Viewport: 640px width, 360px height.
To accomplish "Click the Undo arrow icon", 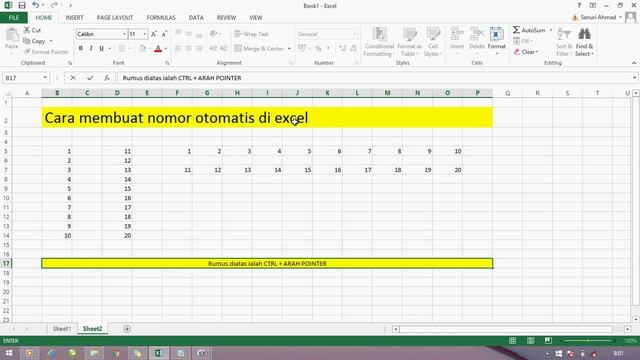I will pyautogui.click(x=36, y=5).
